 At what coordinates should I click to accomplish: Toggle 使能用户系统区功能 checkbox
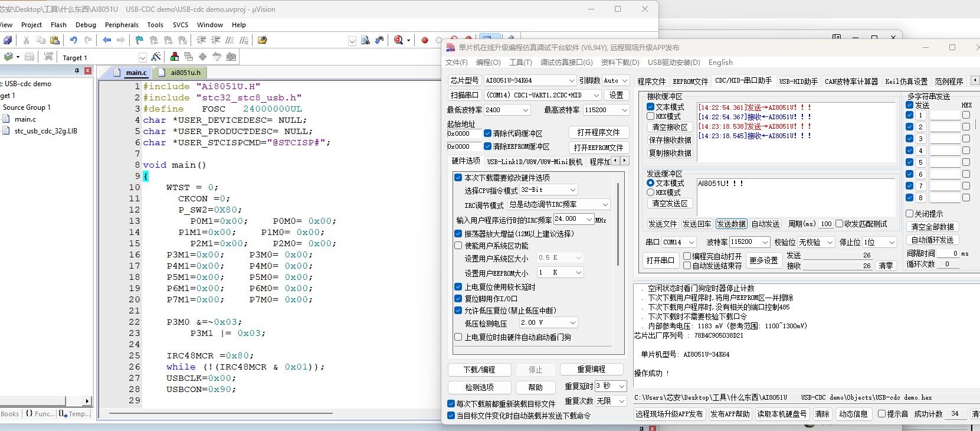(x=458, y=246)
